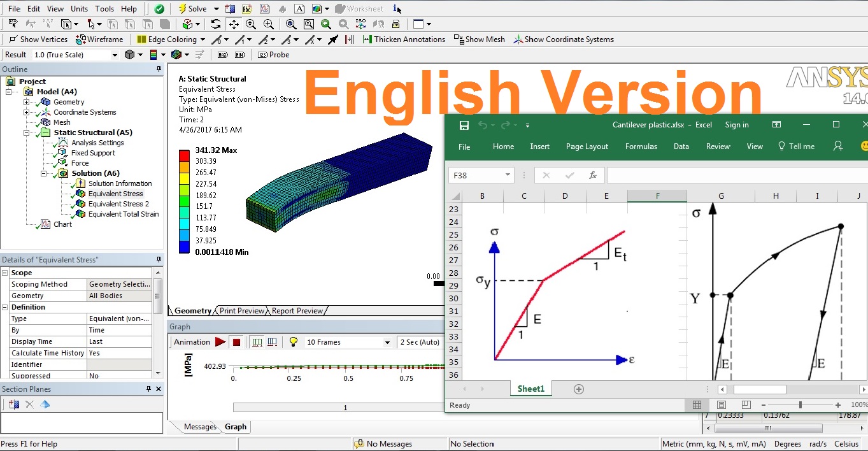This screenshot has height=451, width=868.
Task: Add a new sheet in Excel
Action: (579, 389)
